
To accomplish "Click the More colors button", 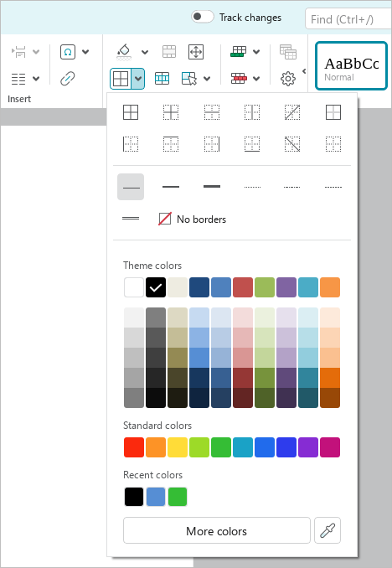I will [217, 530].
